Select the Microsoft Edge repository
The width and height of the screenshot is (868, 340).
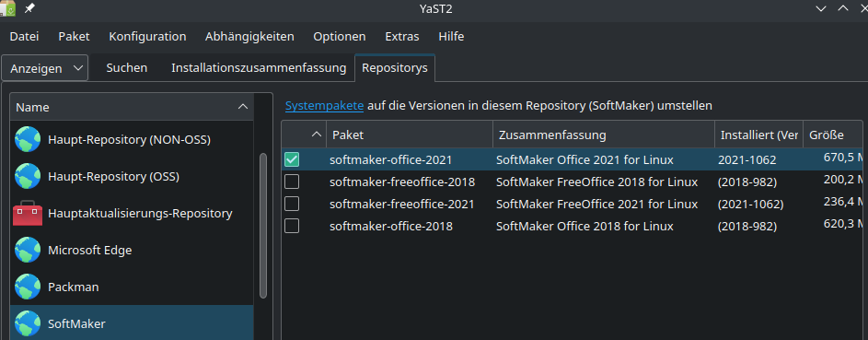coord(132,250)
